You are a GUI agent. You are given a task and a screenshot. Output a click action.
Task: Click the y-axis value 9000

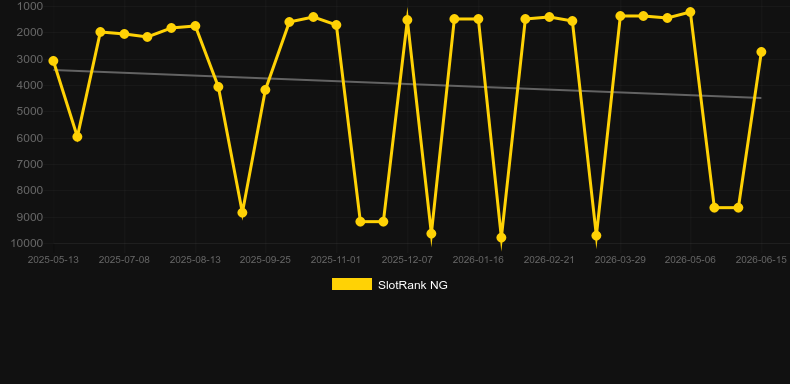point(30,217)
